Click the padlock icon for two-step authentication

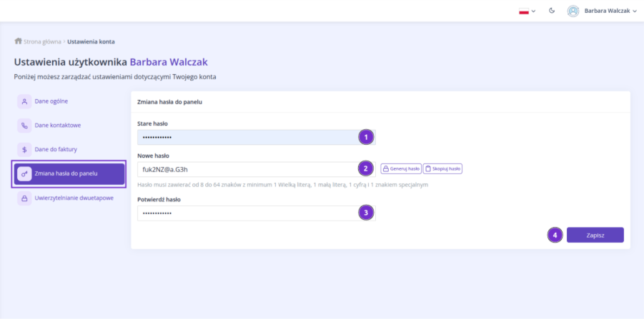(24, 198)
